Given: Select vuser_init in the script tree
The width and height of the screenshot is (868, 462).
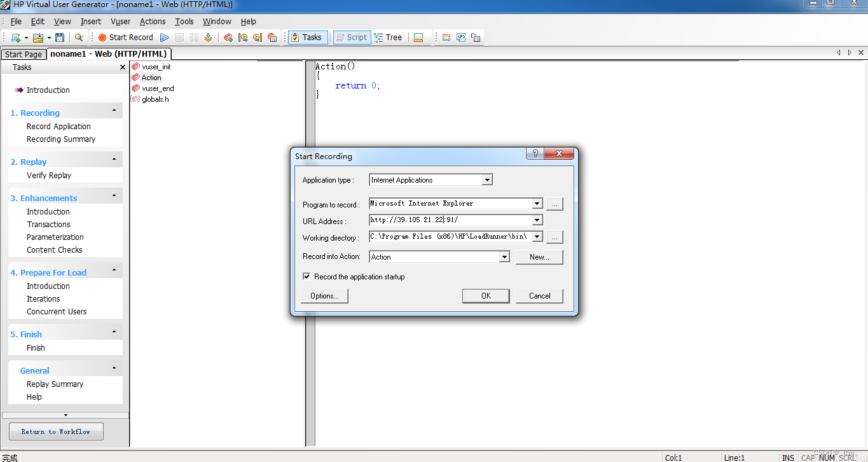Looking at the screenshot, I should click(156, 67).
